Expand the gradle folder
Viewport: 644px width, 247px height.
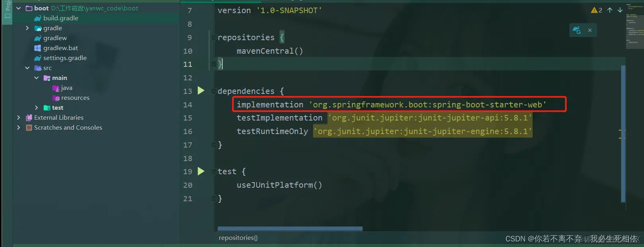(27, 28)
